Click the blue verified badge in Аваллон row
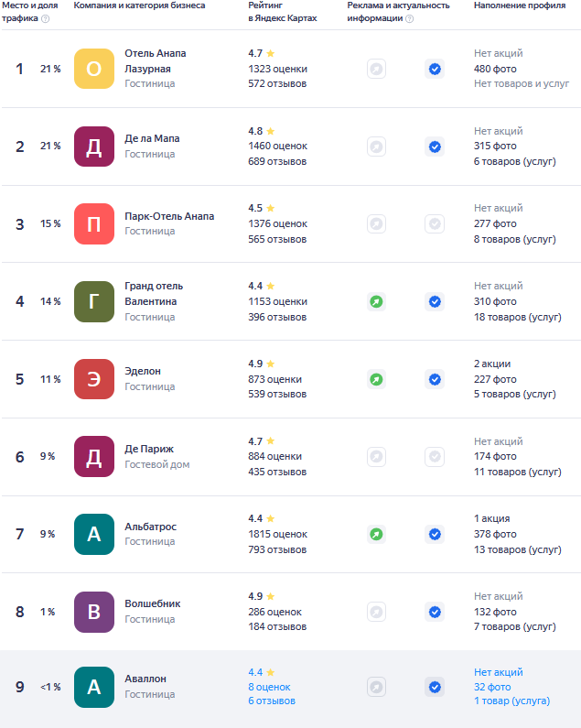Image resolution: width=581 pixels, height=728 pixels. click(435, 687)
